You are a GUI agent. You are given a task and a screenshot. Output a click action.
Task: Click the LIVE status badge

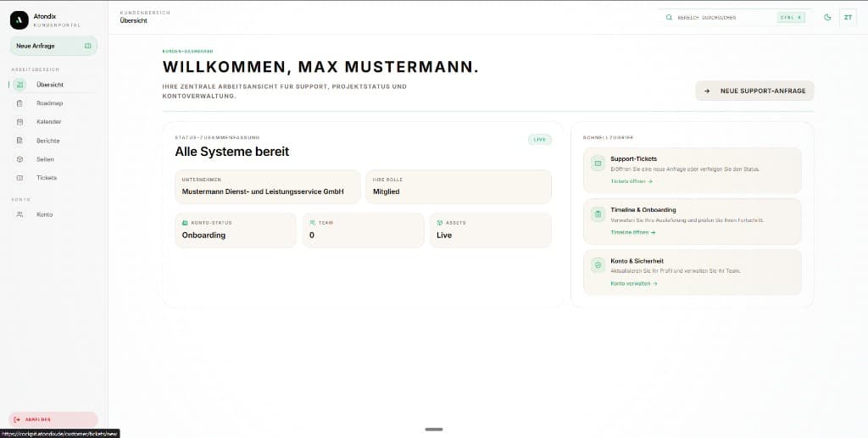540,139
